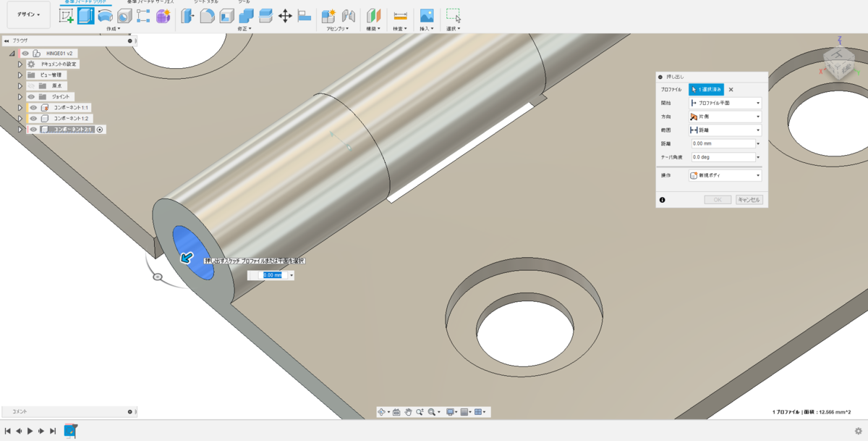
Task: Click the OK button in Extrude dialog
Action: pyautogui.click(x=718, y=200)
